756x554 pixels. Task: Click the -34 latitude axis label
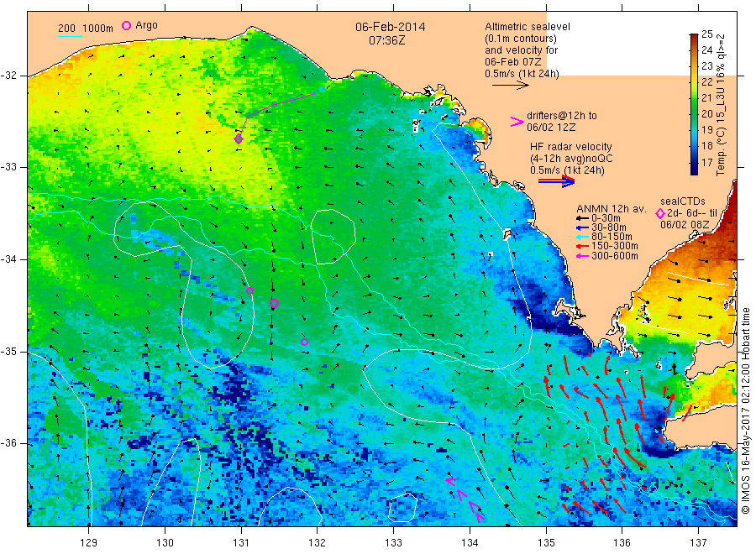coord(9,259)
